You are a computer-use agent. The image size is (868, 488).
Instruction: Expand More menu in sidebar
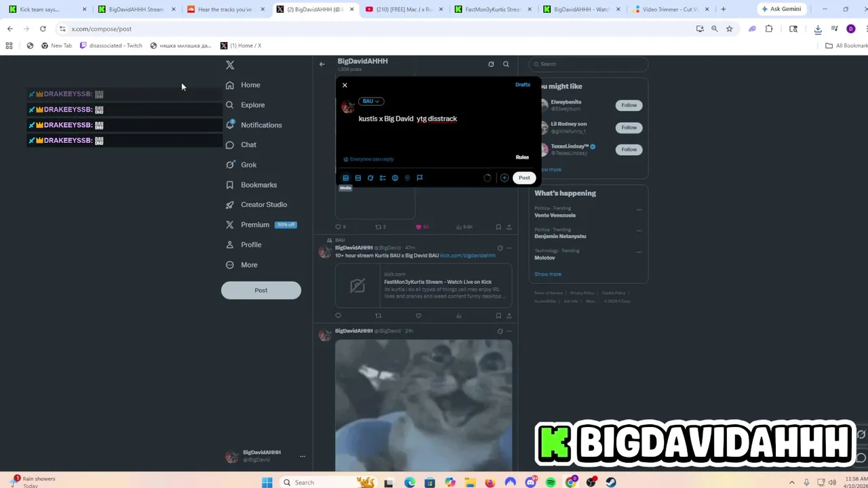click(x=241, y=265)
